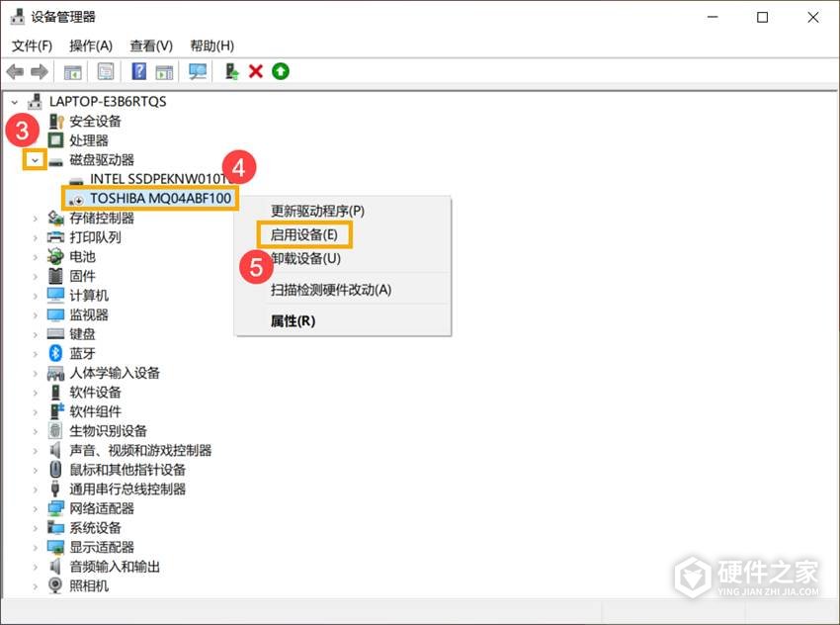This screenshot has height=625, width=840.
Task: Click the red X uninstall device icon
Action: (256, 71)
